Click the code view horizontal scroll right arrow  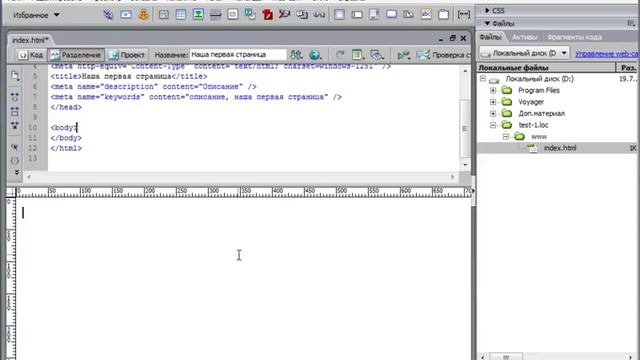452,177
